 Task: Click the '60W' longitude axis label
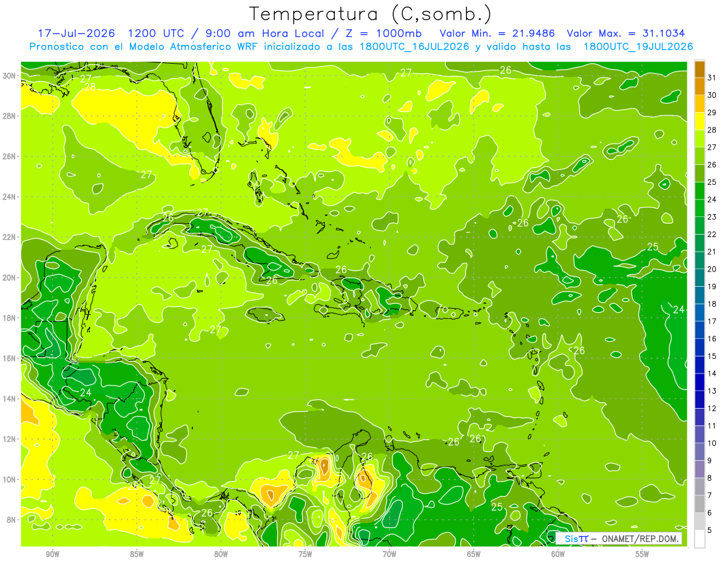(x=558, y=554)
